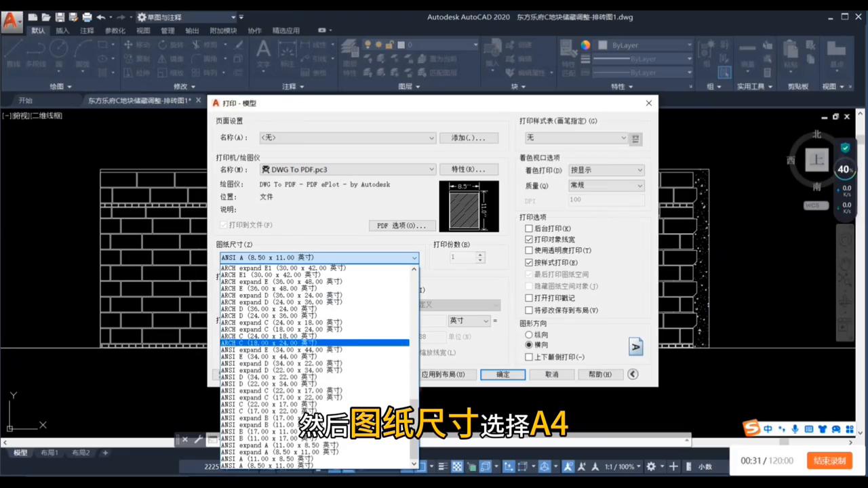868x488 pixels.
Task: Collapse the print dialog's extra options arrow
Action: point(633,374)
